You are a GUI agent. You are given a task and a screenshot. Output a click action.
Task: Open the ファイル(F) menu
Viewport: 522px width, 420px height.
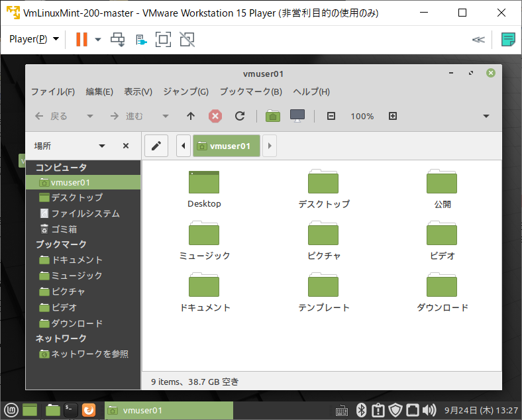(x=53, y=91)
